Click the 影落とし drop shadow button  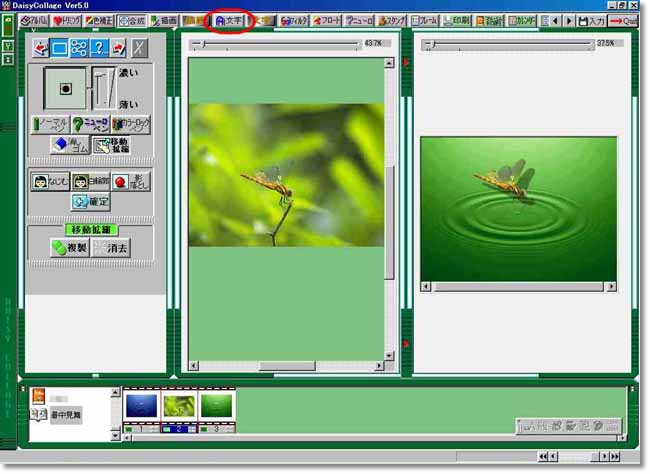tap(131, 182)
